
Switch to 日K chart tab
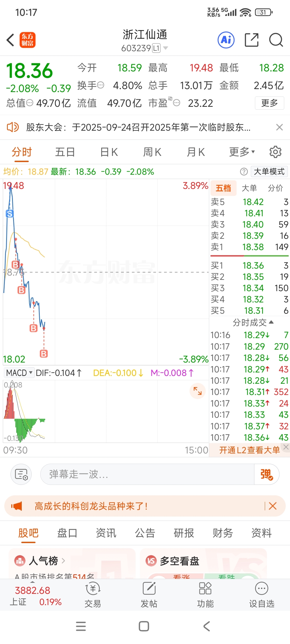point(109,152)
